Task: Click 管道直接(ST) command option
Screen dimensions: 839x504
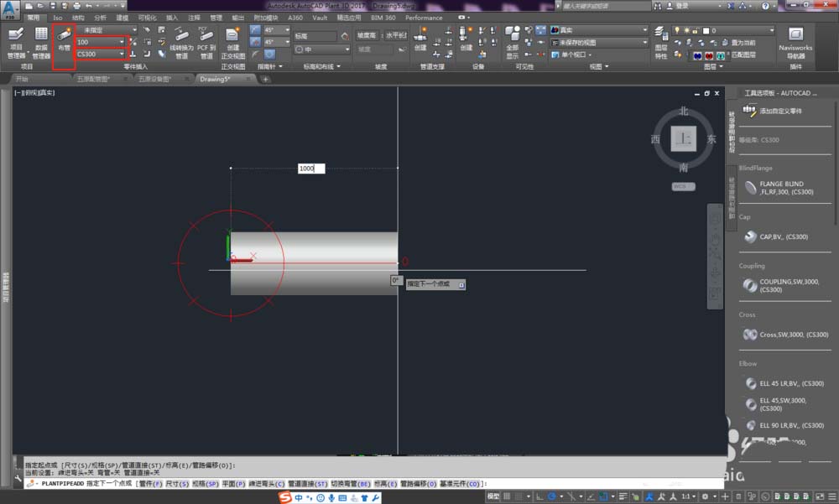Action: (308, 484)
